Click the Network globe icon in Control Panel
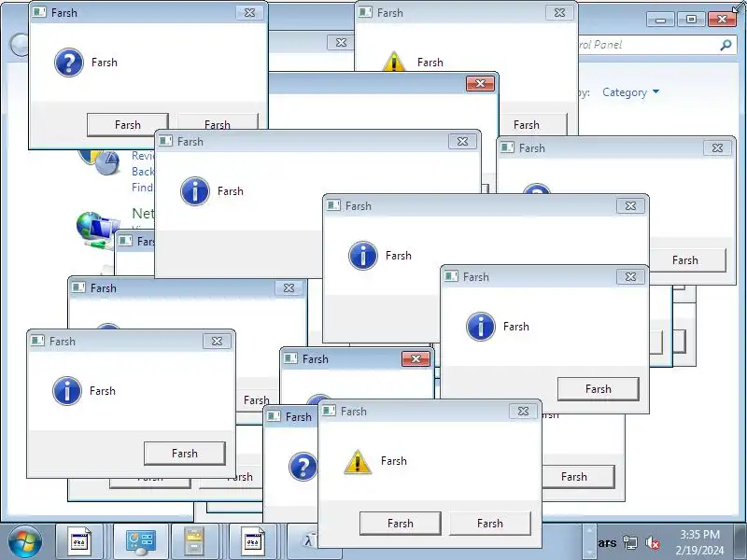The height and width of the screenshot is (560, 747). [95, 229]
